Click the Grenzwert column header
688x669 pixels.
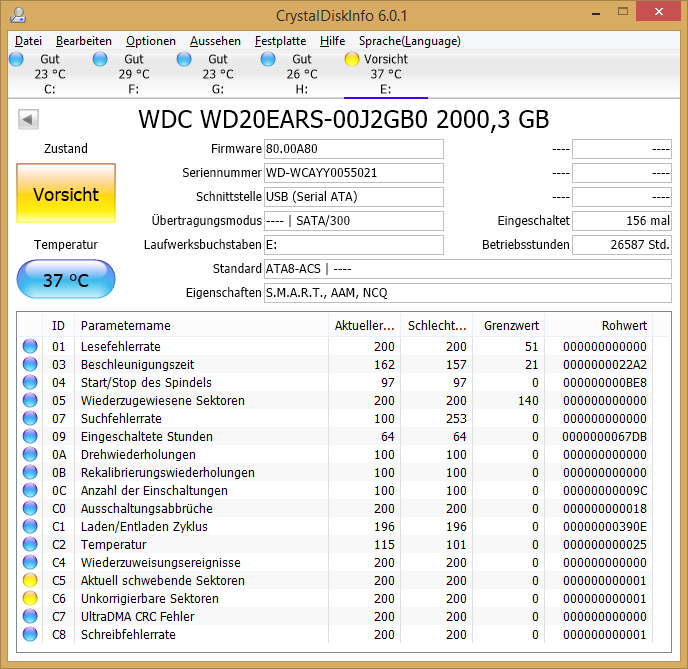[x=509, y=326]
